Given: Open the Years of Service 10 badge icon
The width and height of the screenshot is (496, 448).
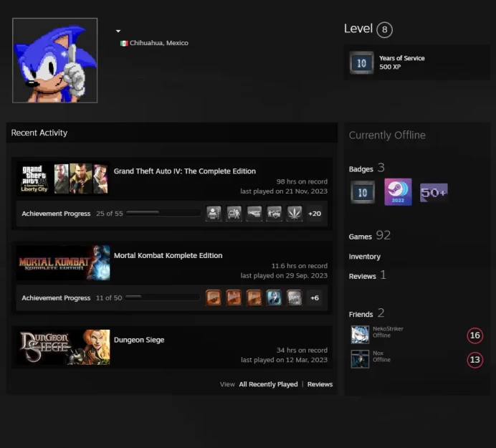Looking at the screenshot, I should [361, 62].
